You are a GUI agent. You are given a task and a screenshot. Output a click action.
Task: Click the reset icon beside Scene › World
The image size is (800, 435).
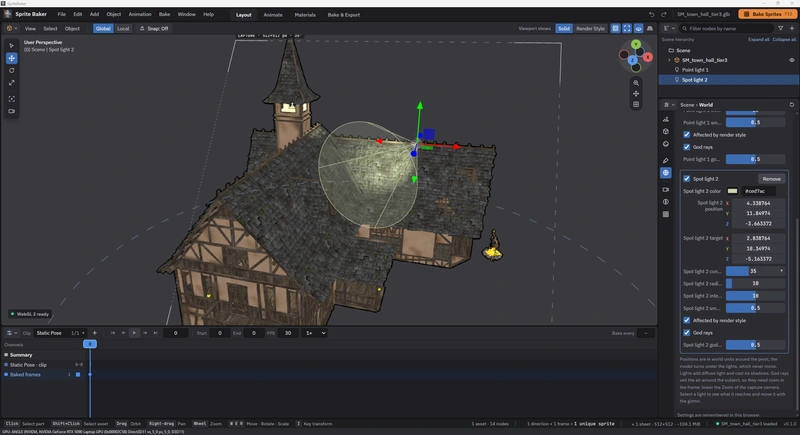click(792, 105)
